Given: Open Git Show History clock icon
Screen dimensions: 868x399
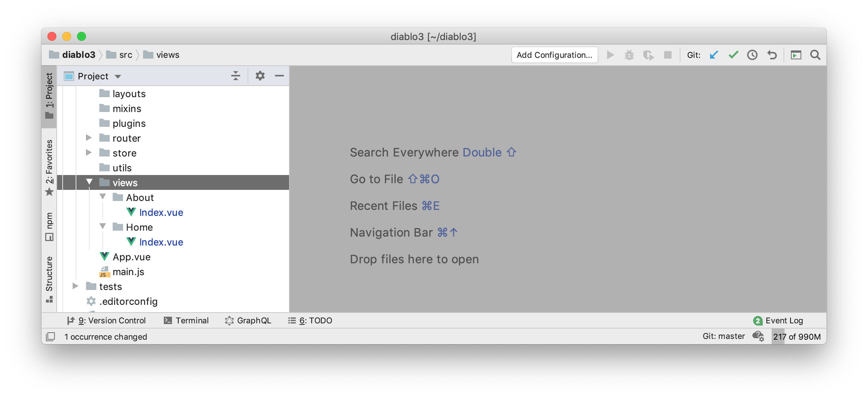Looking at the screenshot, I should 752,55.
